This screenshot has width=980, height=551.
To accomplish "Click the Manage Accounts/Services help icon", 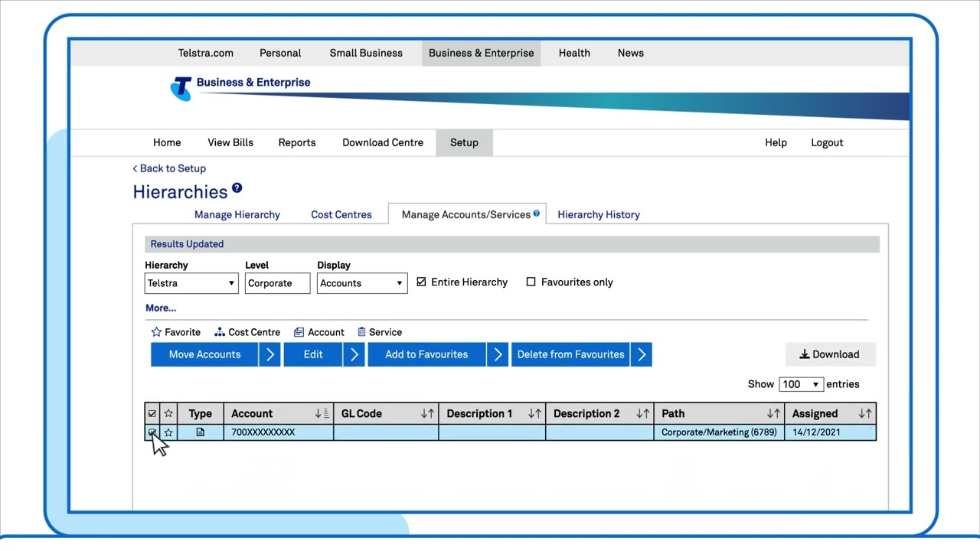I will tap(537, 214).
